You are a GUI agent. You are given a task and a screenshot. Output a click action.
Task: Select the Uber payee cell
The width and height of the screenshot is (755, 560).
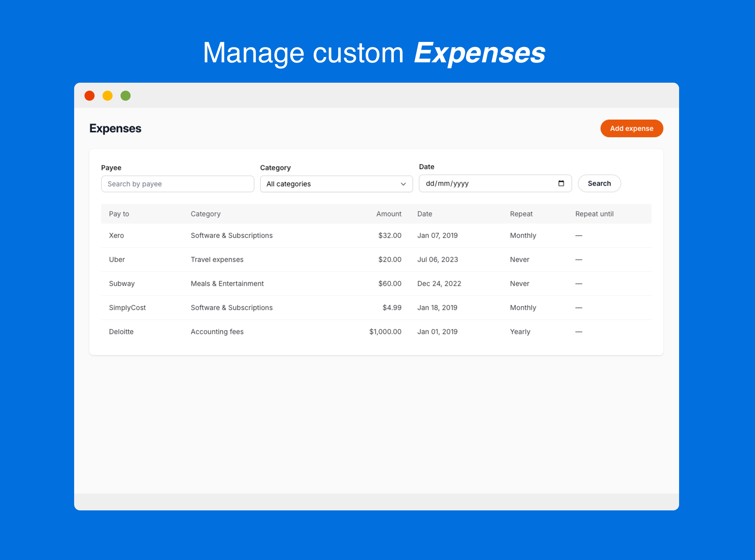pyautogui.click(x=117, y=260)
